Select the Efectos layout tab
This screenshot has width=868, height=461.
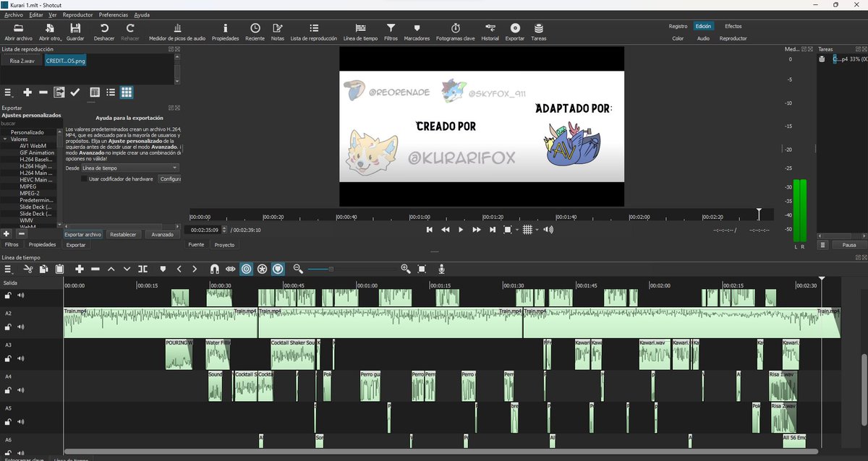(x=733, y=26)
